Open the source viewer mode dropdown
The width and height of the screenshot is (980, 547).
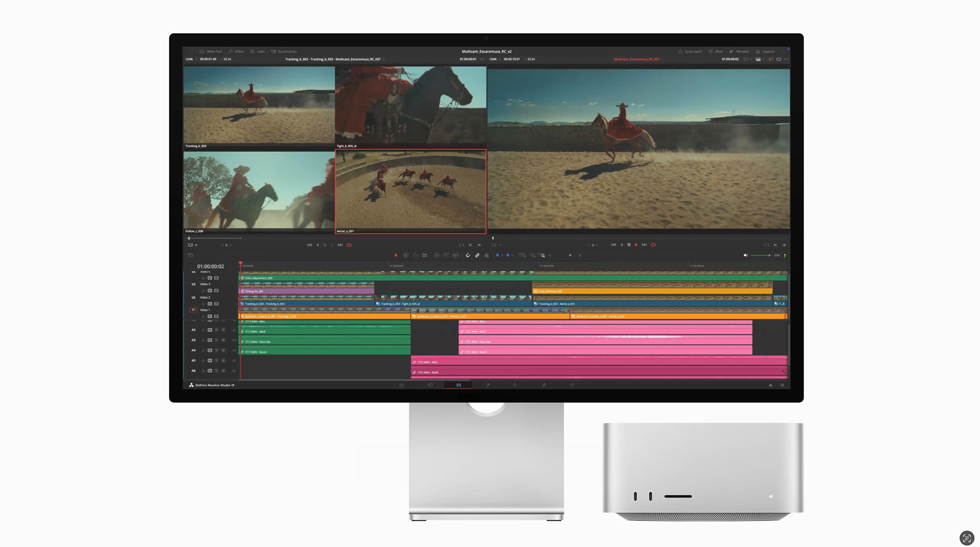[192, 245]
